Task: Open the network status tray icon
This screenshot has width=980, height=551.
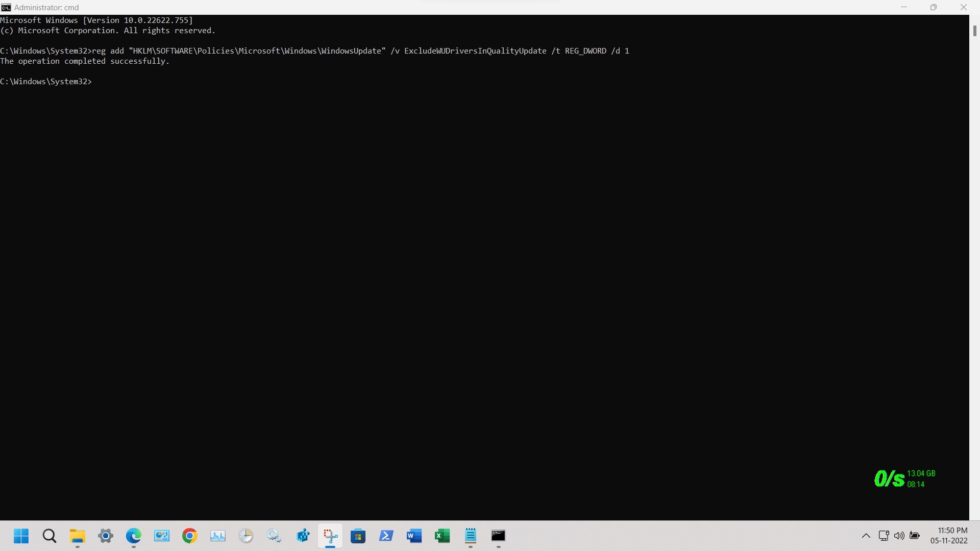Action: tap(884, 536)
